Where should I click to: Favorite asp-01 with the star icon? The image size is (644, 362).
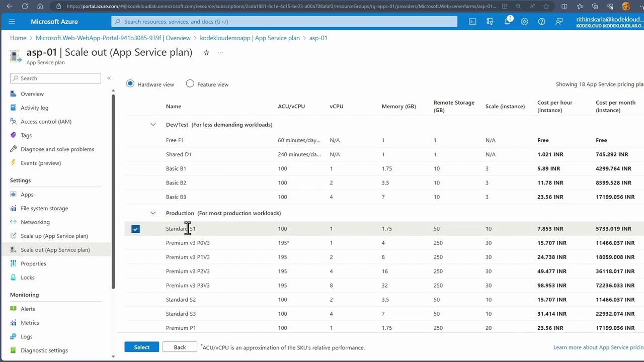tap(206, 52)
